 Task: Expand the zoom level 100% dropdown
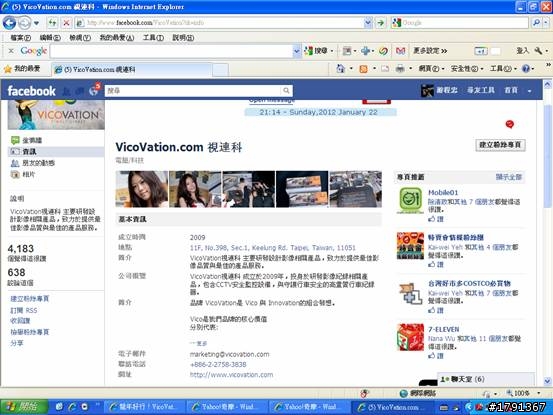pos(539,393)
